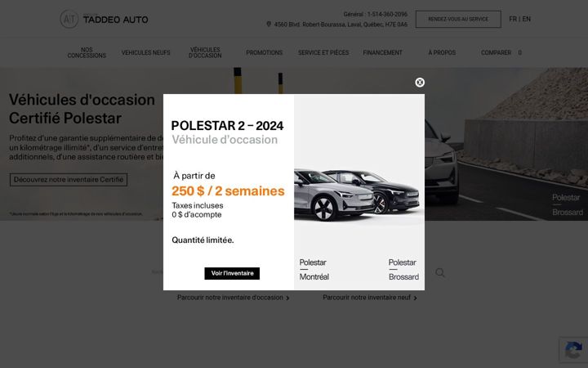This screenshot has height=368, width=588.
Task: Click the 250 $ / 2 semaines price text
Action: pyautogui.click(x=228, y=191)
